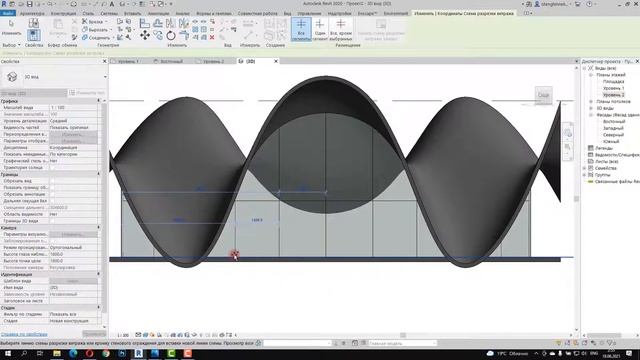The height and width of the screenshot is (360, 640).
Task: Choose the All Segments placement option
Action: [x=301, y=29]
